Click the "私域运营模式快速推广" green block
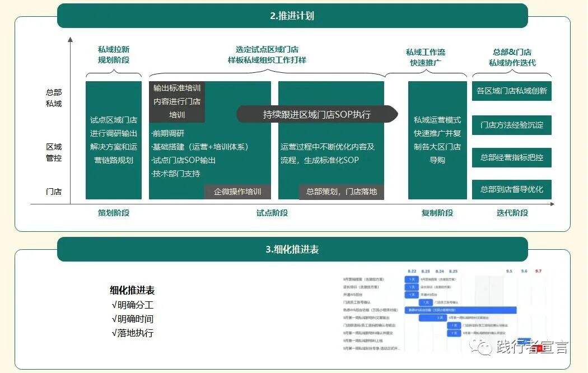This screenshot has height=373, width=588. [437, 140]
